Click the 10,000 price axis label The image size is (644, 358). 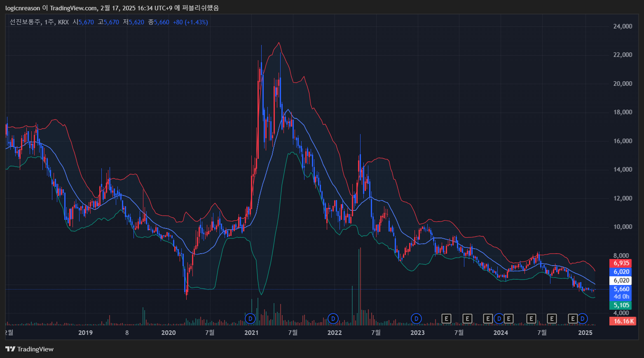(623, 227)
